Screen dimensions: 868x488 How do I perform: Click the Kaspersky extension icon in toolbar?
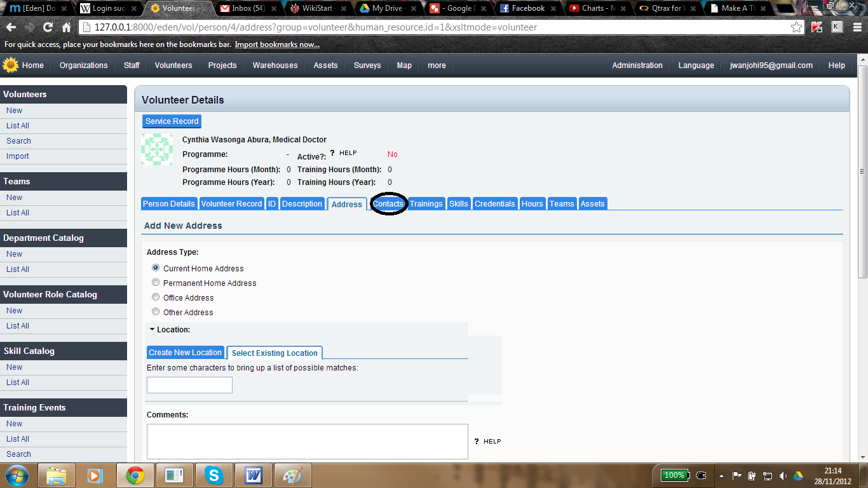tap(817, 27)
